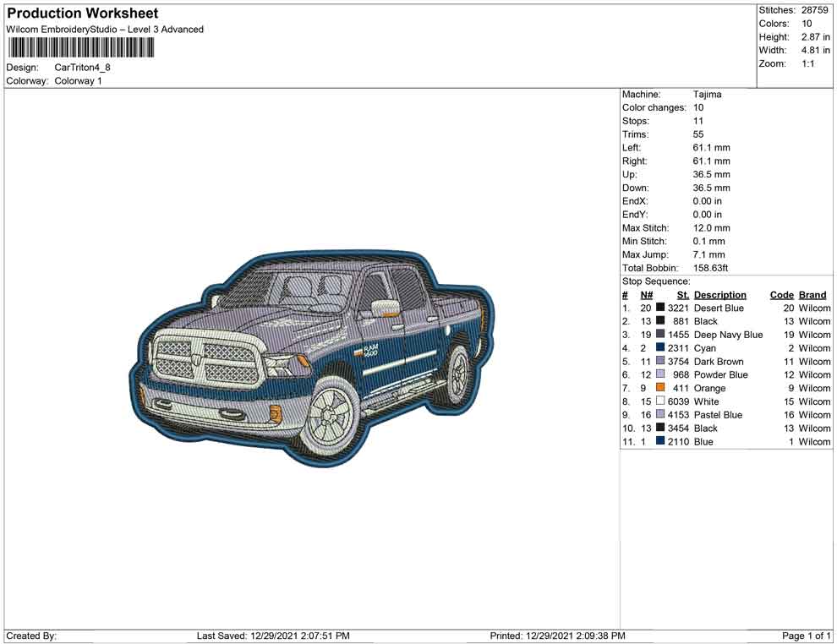Click the Up value 36.5 mm
The width and height of the screenshot is (837, 644).
point(712,174)
